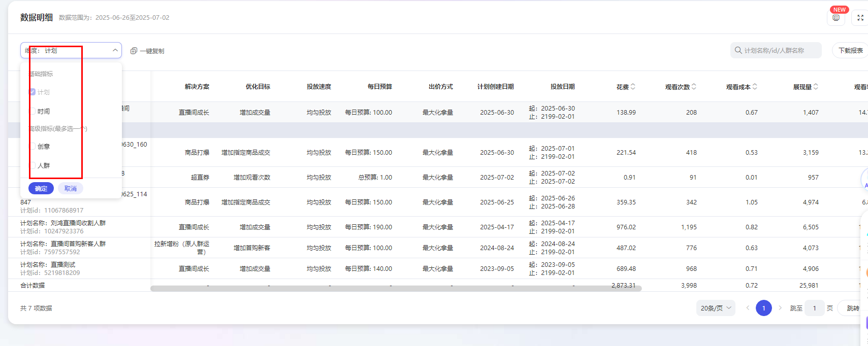The width and height of the screenshot is (868, 346).
Task: Go to next page arrow
Action: pyautogui.click(x=780, y=308)
